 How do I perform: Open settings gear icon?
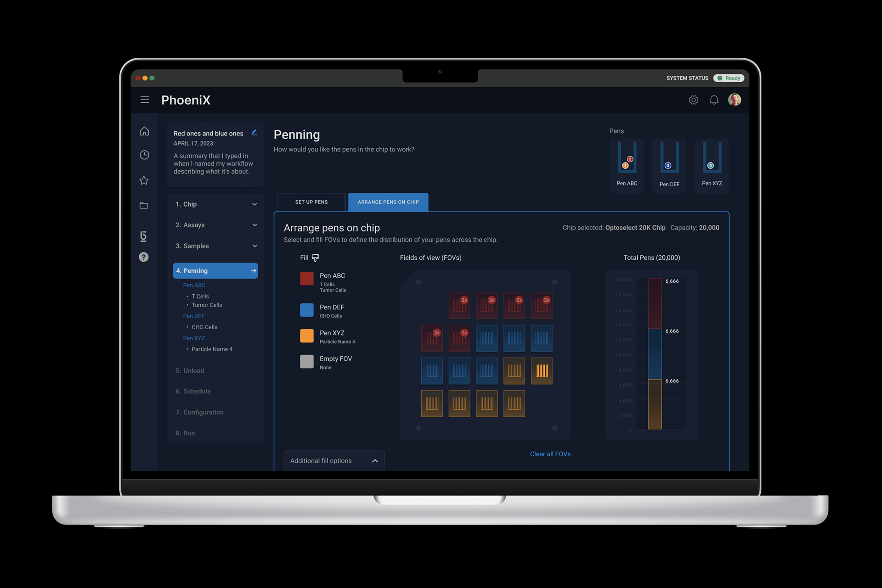click(693, 100)
